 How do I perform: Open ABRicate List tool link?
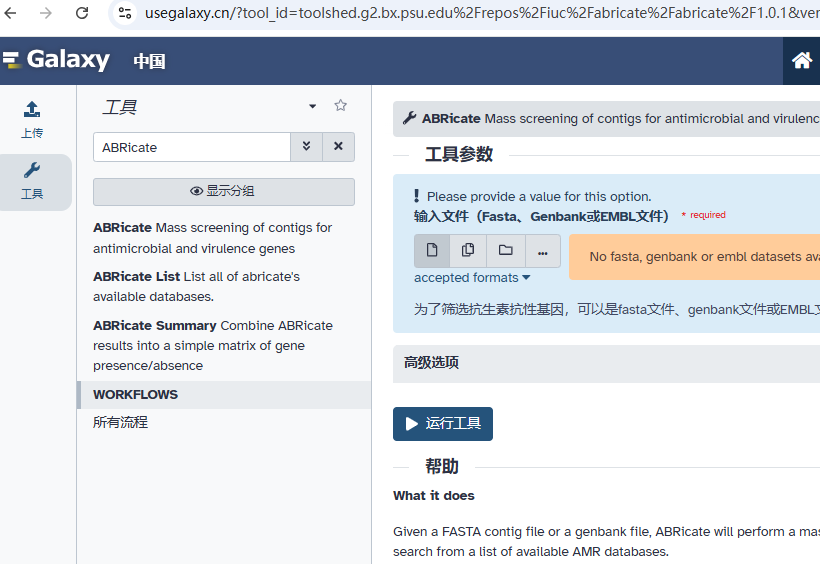[x=197, y=287]
